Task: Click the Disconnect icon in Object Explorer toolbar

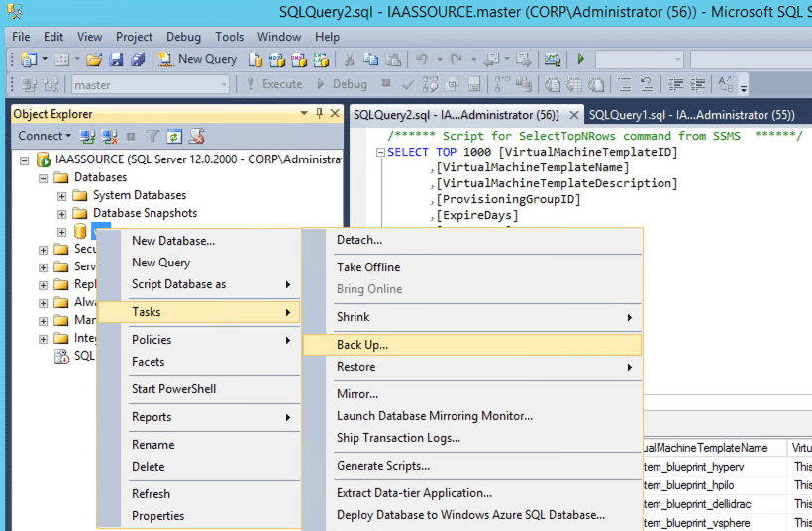Action: pos(109,136)
